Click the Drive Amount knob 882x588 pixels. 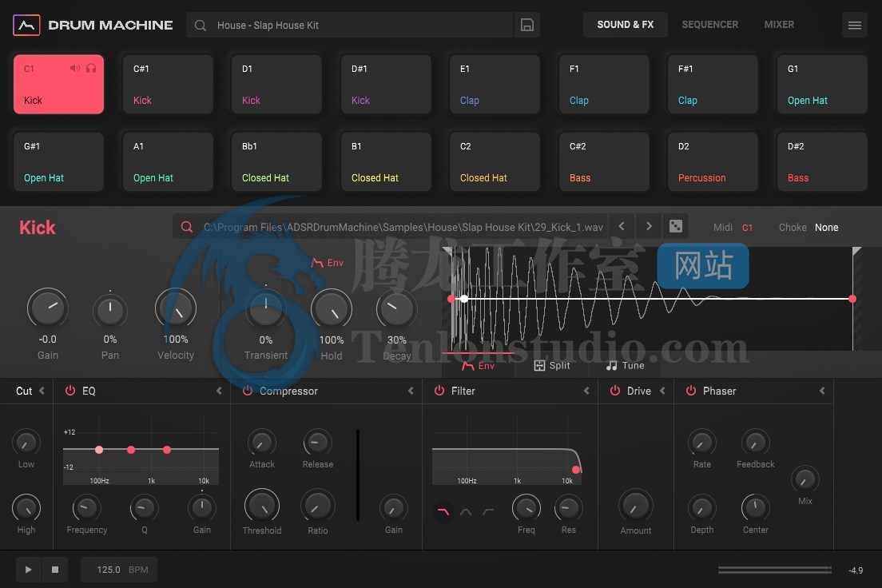point(636,506)
